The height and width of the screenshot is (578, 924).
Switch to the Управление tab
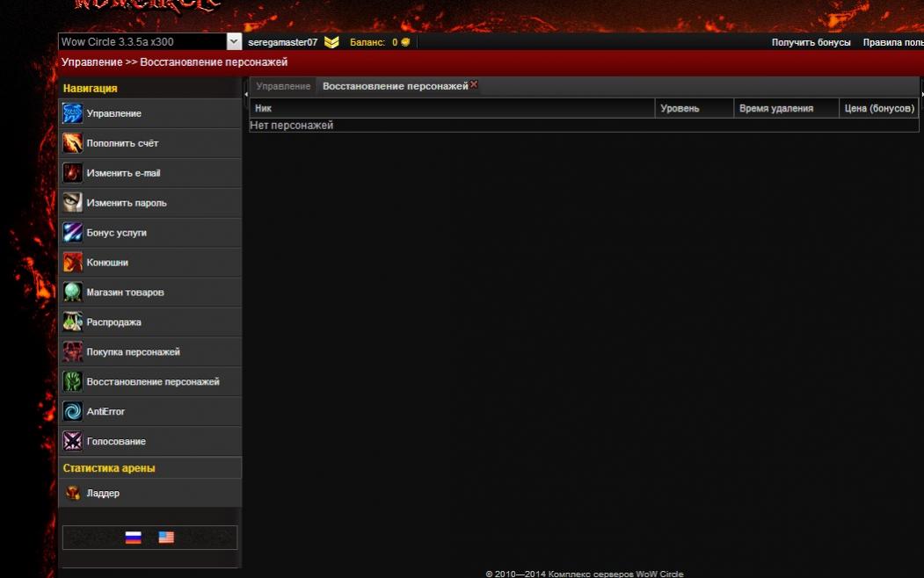tap(282, 86)
